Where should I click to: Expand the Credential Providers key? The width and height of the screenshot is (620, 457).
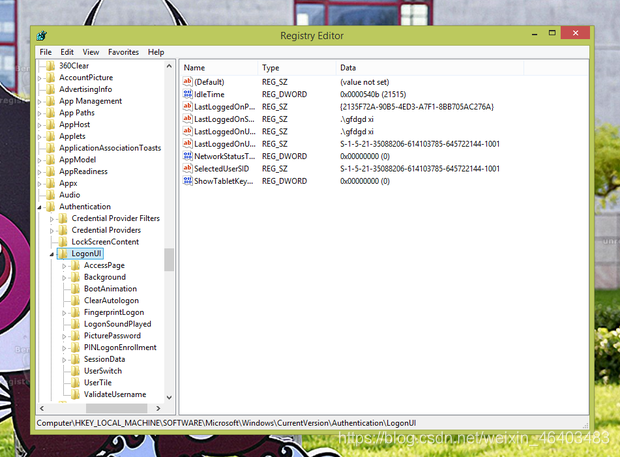52,230
